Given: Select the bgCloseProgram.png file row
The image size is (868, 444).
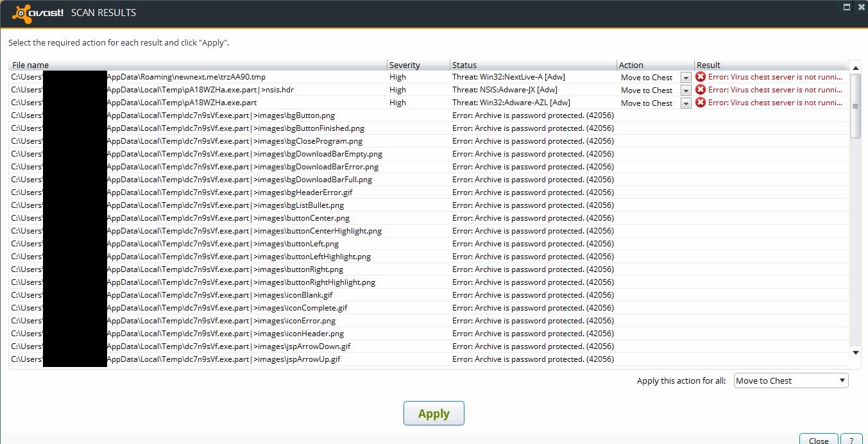Looking at the screenshot, I should pyautogui.click(x=429, y=141).
